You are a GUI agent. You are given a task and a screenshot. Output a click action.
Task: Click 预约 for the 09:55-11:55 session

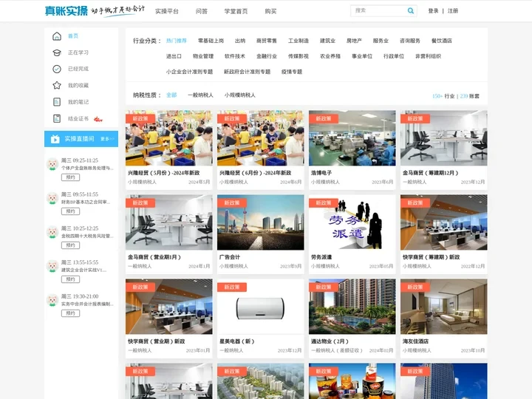(x=71, y=211)
